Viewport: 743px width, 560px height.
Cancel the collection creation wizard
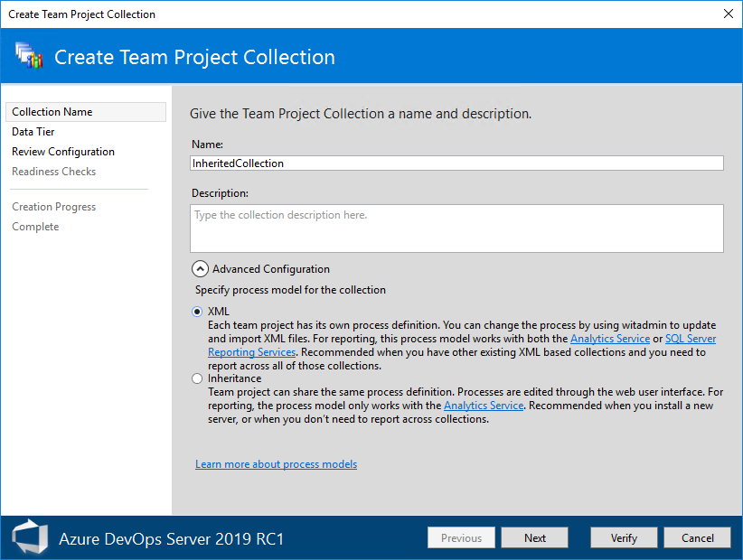point(698,538)
